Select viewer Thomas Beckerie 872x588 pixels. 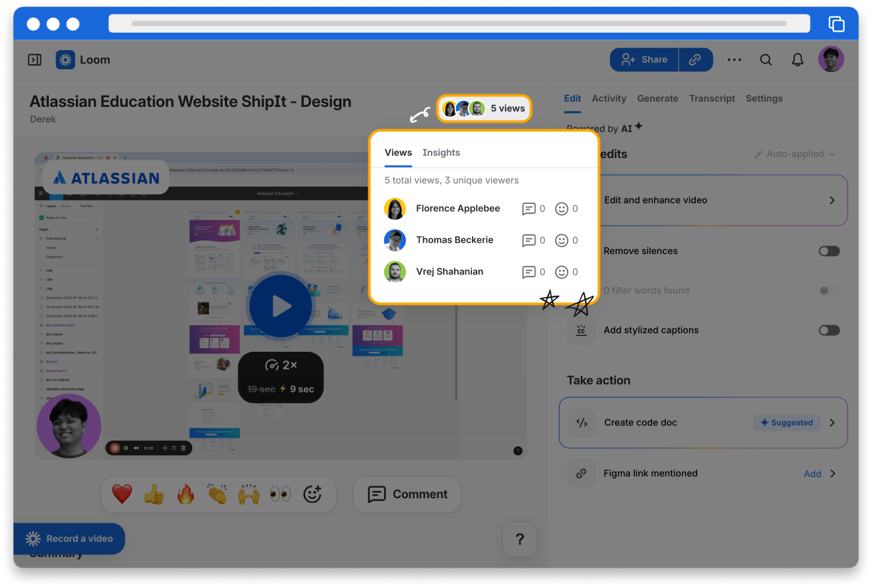(x=455, y=240)
